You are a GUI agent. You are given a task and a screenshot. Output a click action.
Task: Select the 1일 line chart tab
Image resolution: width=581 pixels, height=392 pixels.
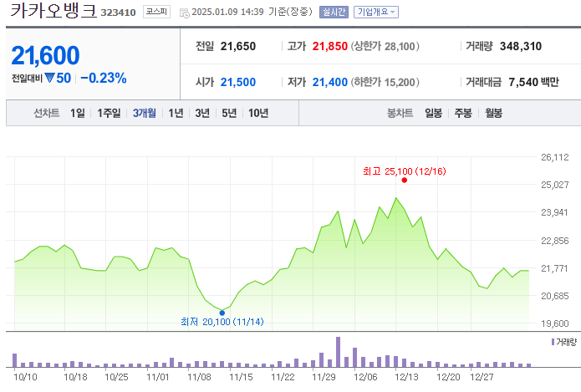78,113
